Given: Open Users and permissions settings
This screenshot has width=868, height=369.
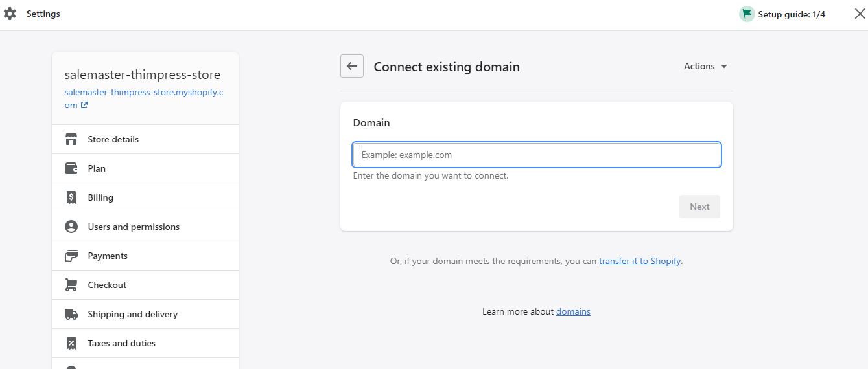Looking at the screenshot, I should (145, 227).
